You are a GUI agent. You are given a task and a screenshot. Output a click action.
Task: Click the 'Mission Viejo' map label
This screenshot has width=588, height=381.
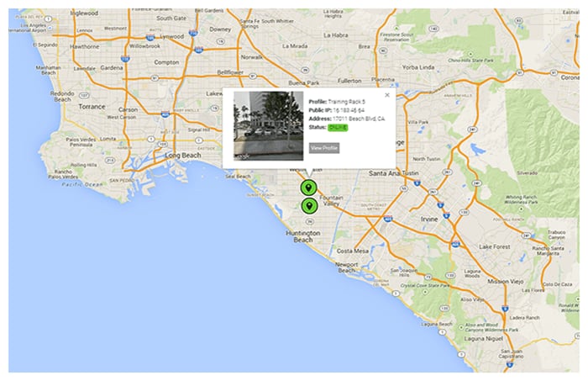(x=505, y=281)
